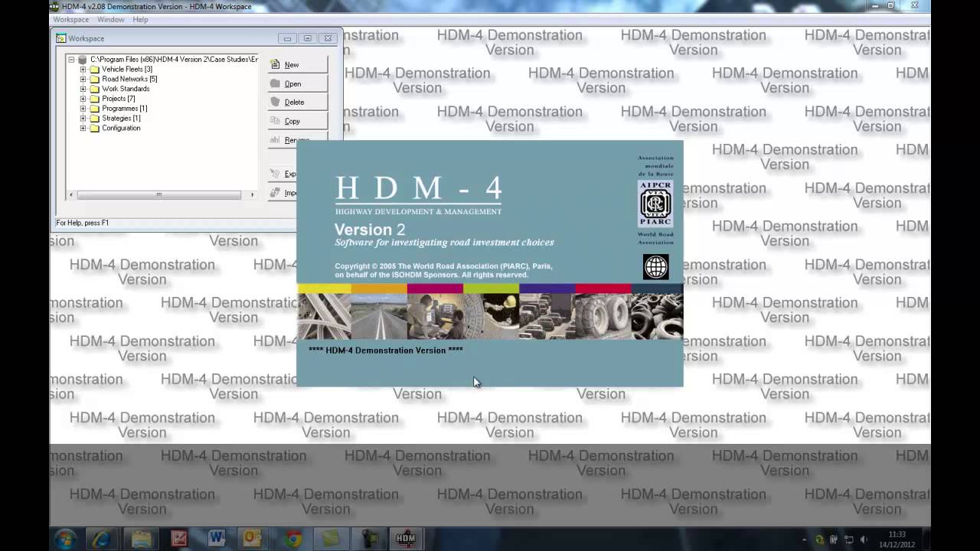This screenshot has height=551, width=980.
Task: Select the Strategies [1] label
Action: point(121,119)
